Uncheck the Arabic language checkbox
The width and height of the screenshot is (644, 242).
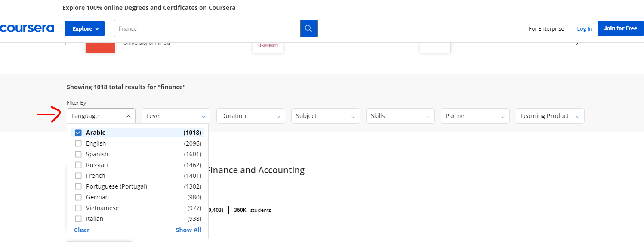click(x=78, y=133)
